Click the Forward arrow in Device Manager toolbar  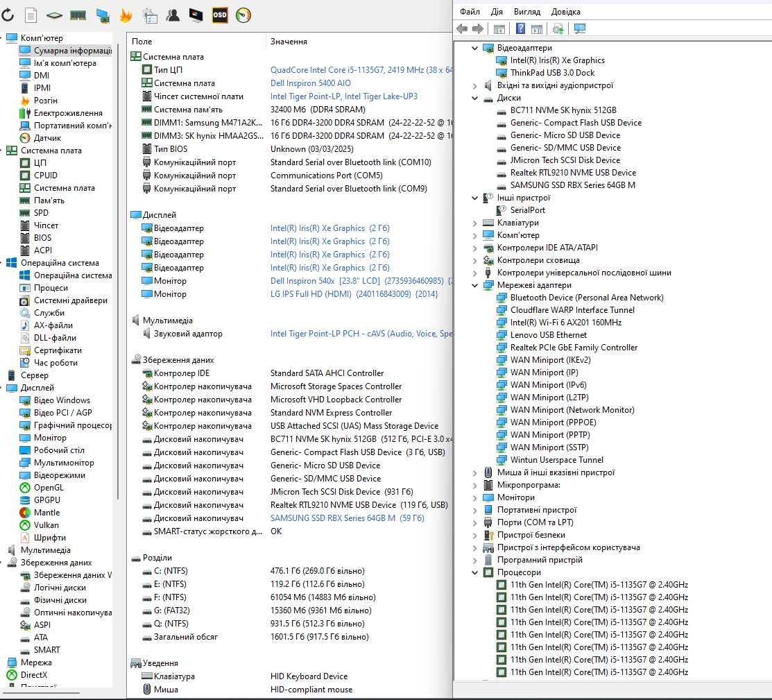pos(477,28)
